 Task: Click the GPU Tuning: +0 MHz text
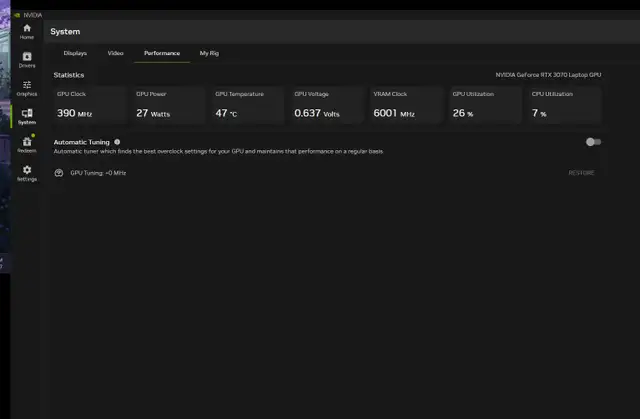(98, 173)
